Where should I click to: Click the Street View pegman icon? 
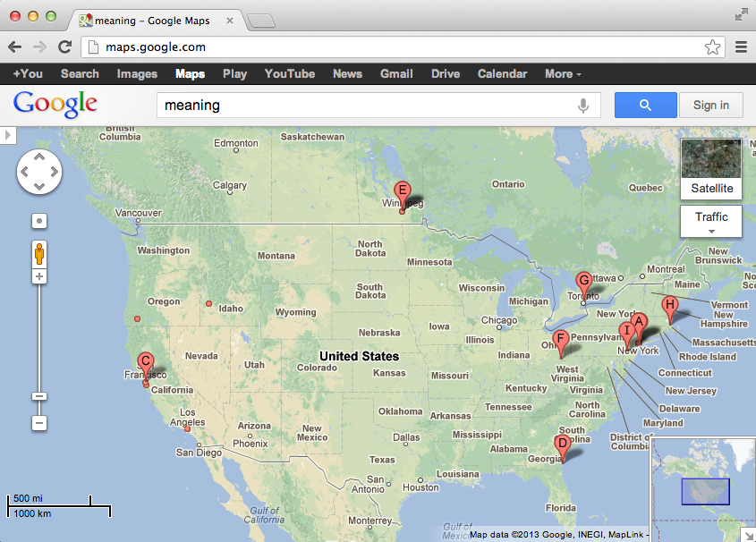(39, 253)
